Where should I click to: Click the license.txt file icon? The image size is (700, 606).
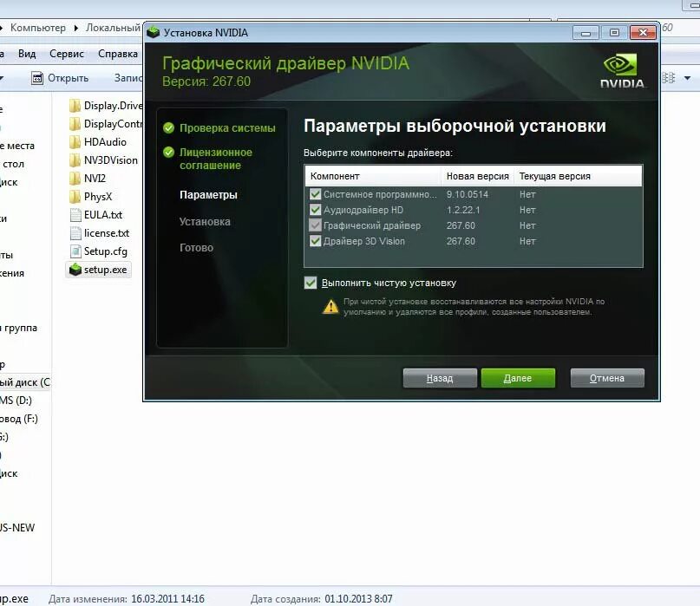75,233
